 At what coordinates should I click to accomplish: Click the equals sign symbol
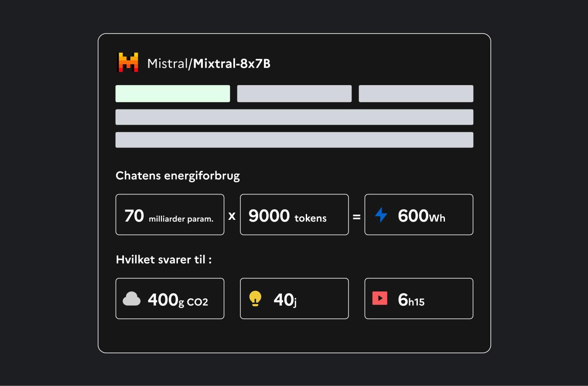356,215
